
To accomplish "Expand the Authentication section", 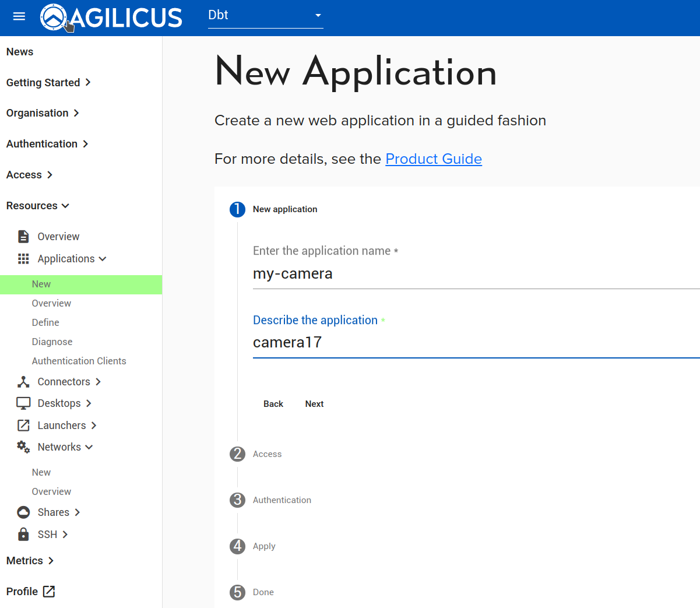I will point(47,143).
